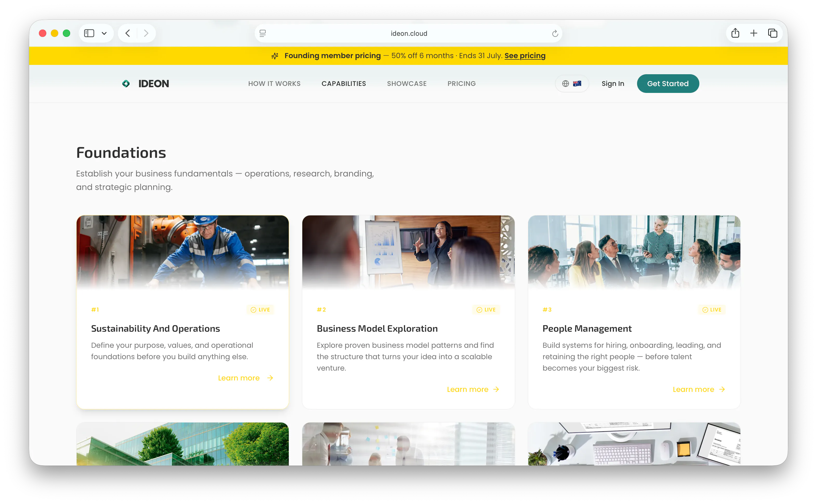Click the #1 card number label
817x504 pixels.
(x=95, y=310)
